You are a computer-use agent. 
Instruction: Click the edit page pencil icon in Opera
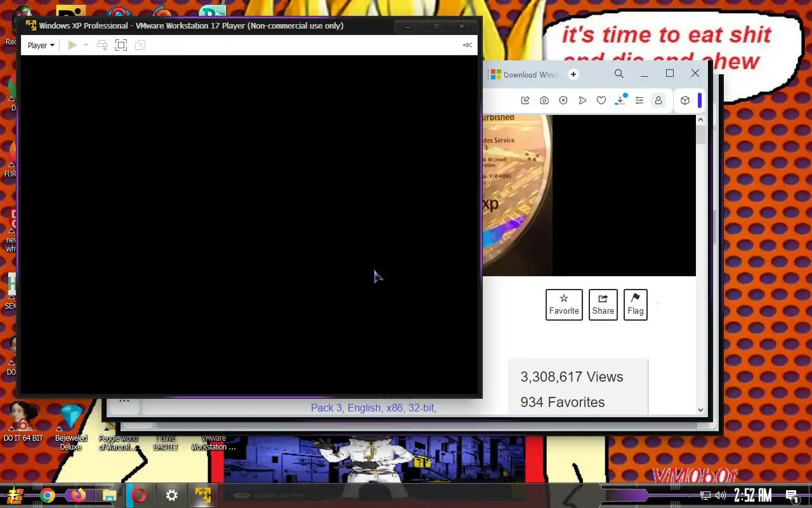tap(525, 100)
